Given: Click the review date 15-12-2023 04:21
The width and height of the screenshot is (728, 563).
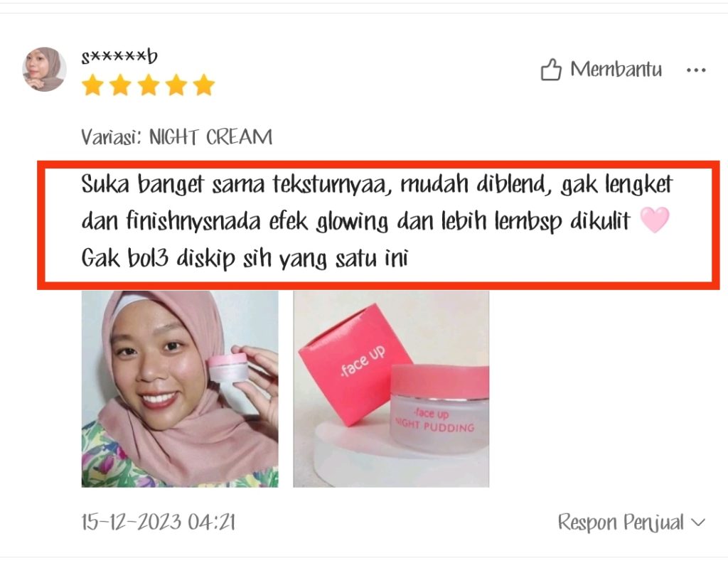Looking at the screenshot, I should point(159,522).
